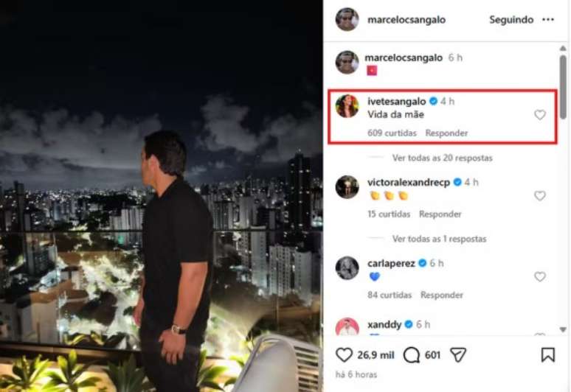Open the three-dot more options menu
The height and width of the screenshot is (392, 571).
coord(548,20)
